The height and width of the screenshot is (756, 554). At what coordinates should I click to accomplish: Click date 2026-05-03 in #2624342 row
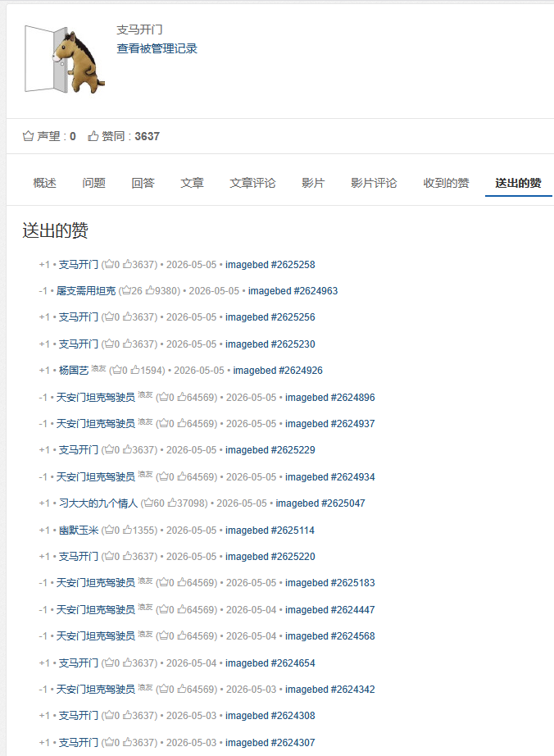(x=251, y=690)
